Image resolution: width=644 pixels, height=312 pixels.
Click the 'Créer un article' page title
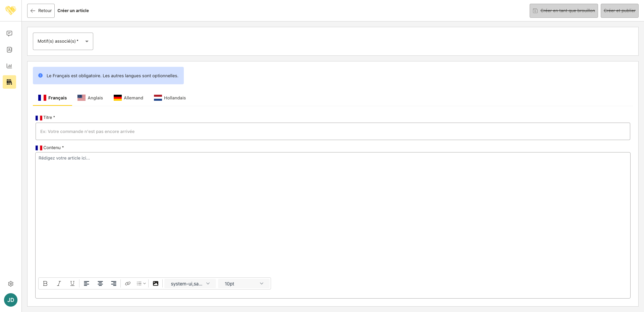tap(73, 11)
